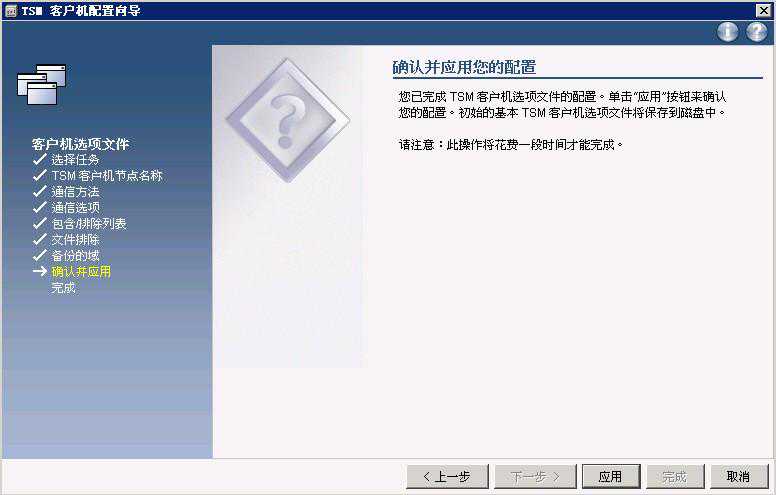The height and width of the screenshot is (495, 776).
Task: Click arrow icon beside 确认并应用
Action: point(40,271)
